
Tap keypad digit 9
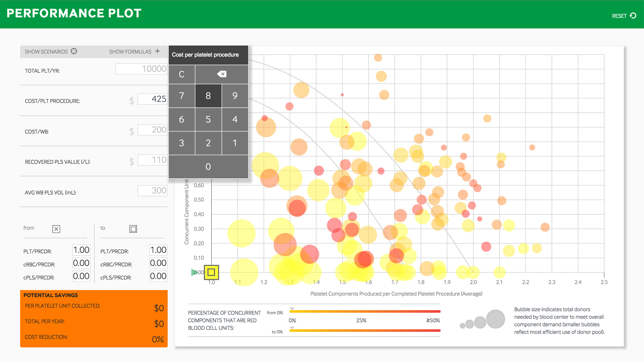pos(235,96)
